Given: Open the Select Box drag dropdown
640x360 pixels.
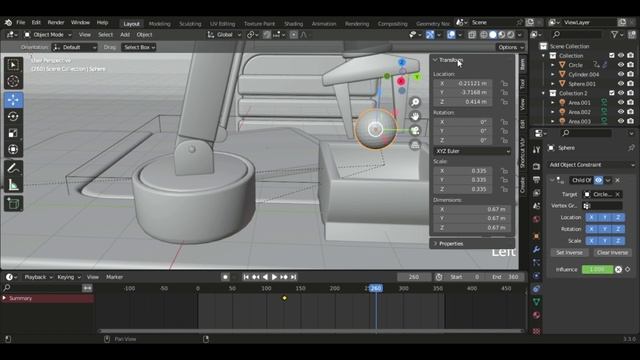Looking at the screenshot, I should 139,47.
